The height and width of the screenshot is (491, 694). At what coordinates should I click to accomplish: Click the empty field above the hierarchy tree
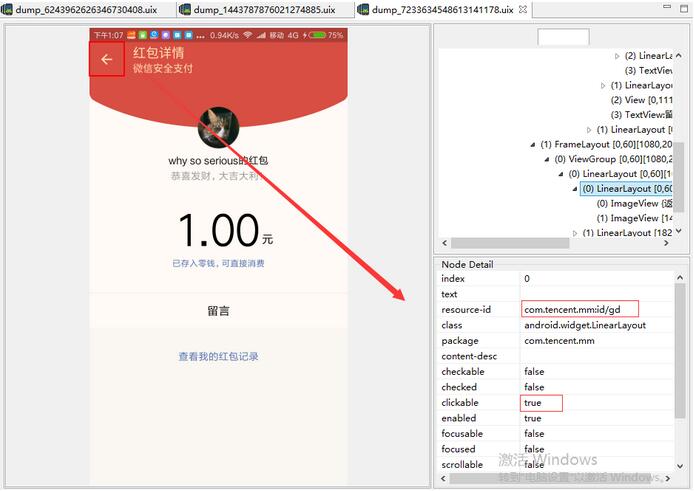[563, 37]
